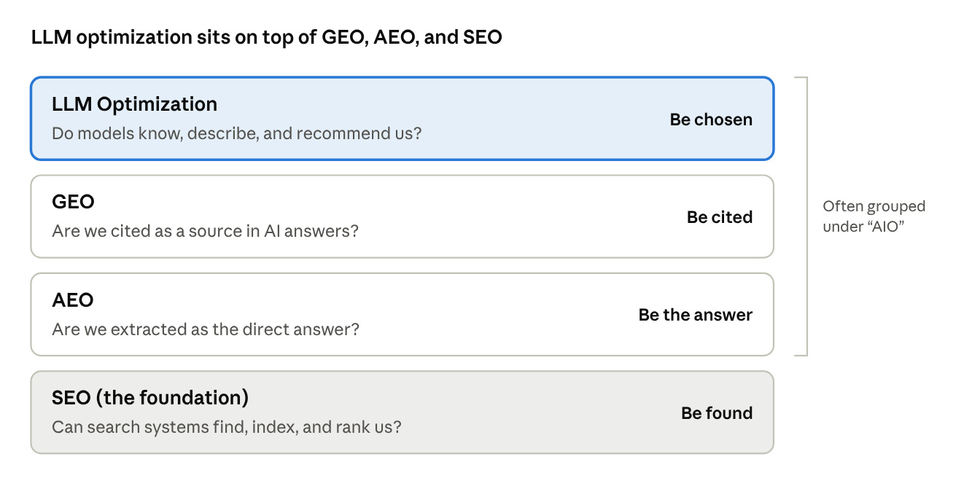Click the grouping bracket beside the cards
This screenshot has width=980, height=494.
801,216
